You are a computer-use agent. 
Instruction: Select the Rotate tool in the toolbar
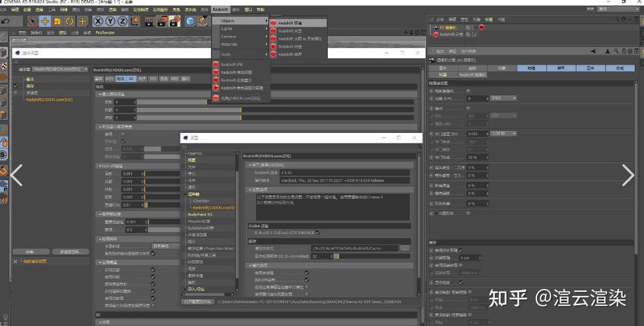[x=70, y=22]
